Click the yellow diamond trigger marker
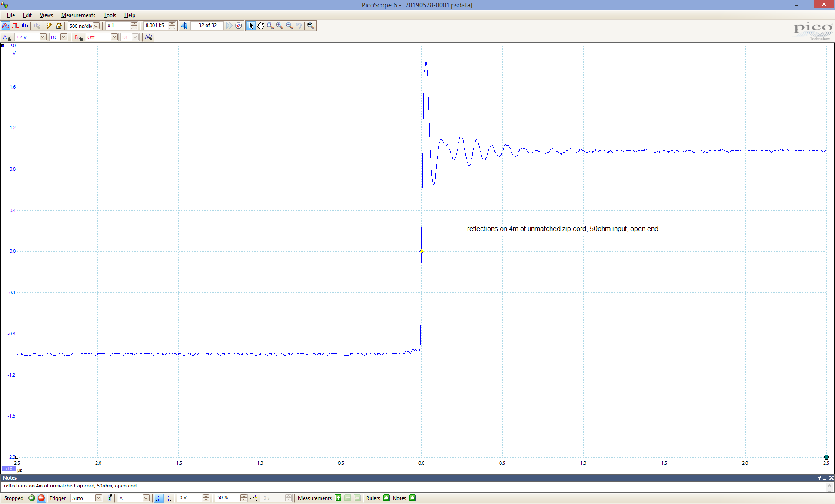The height and width of the screenshot is (504, 835). tap(421, 252)
